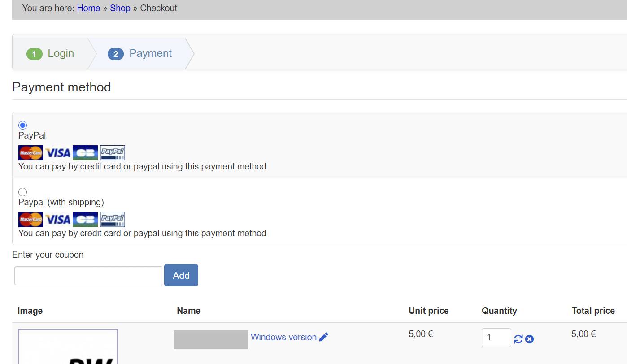This screenshot has width=627, height=364.
Task: Click the pencil edit icon beside Windows version
Action: [324, 337]
